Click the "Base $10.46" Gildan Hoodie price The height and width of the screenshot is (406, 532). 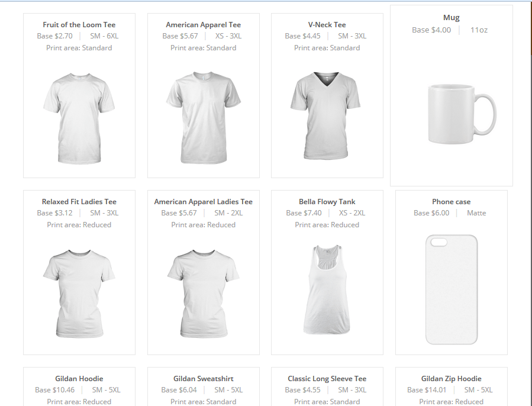pyautogui.click(x=54, y=389)
